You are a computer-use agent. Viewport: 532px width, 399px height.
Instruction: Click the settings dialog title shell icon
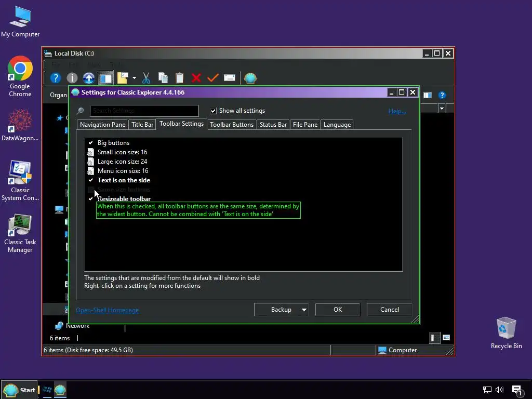[75, 92]
